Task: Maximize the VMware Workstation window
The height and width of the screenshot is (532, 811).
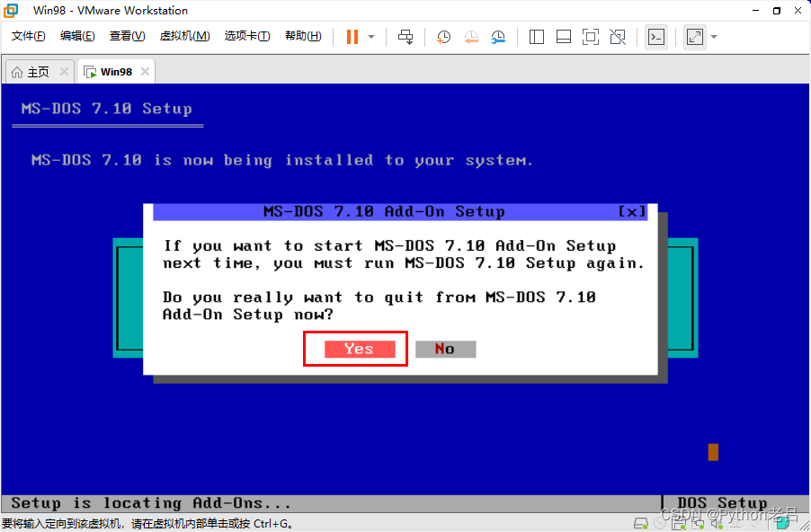Action: coord(777,11)
